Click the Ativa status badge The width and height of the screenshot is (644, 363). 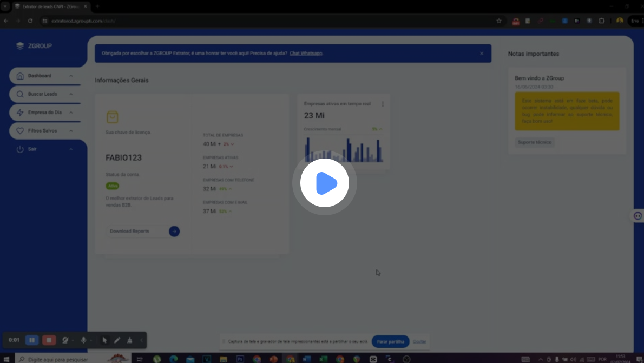point(112,186)
